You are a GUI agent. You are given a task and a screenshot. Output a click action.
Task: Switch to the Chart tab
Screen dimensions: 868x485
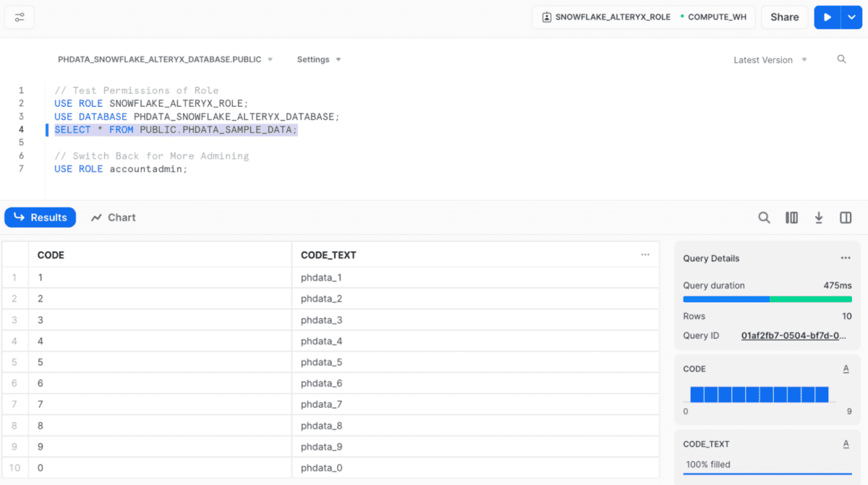(113, 217)
